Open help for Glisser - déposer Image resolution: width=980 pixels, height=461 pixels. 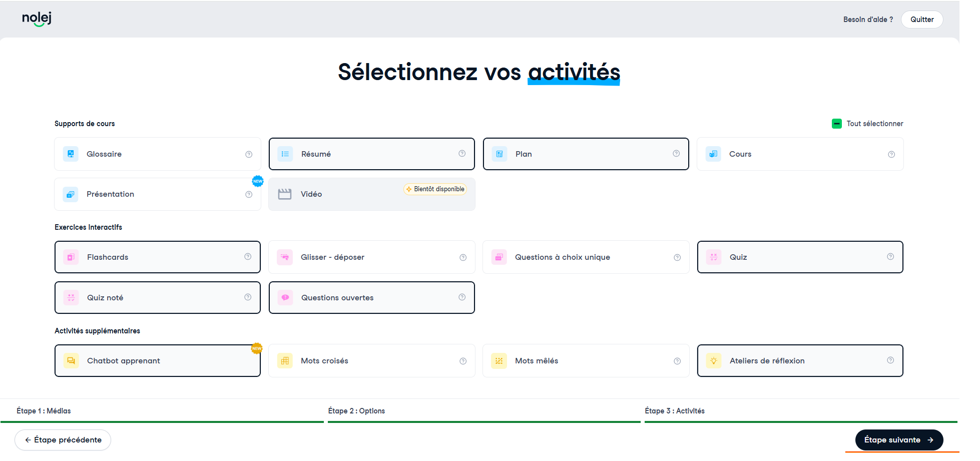point(463,257)
